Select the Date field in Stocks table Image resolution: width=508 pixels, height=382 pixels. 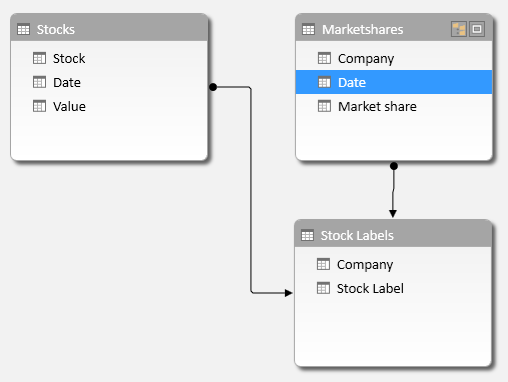pos(109,82)
